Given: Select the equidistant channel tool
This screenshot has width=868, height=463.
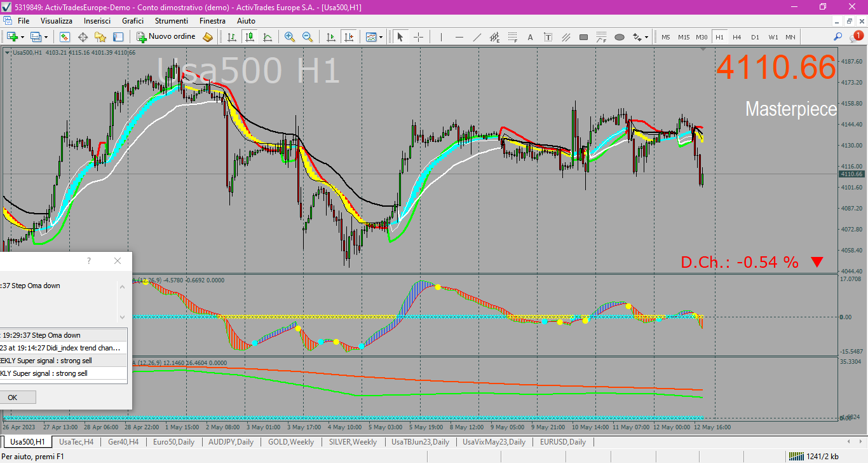Looking at the screenshot, I should [x=494, y=37].
